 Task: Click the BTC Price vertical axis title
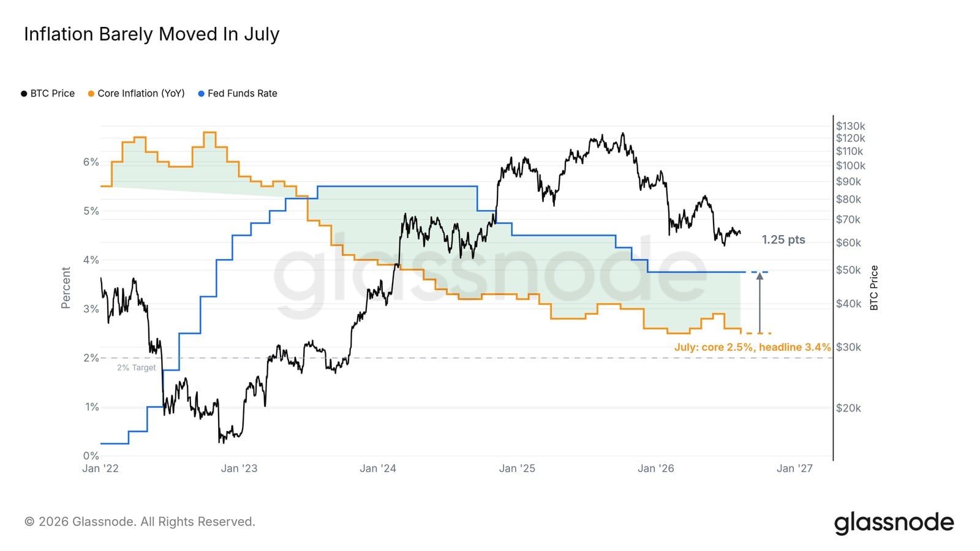874,288
